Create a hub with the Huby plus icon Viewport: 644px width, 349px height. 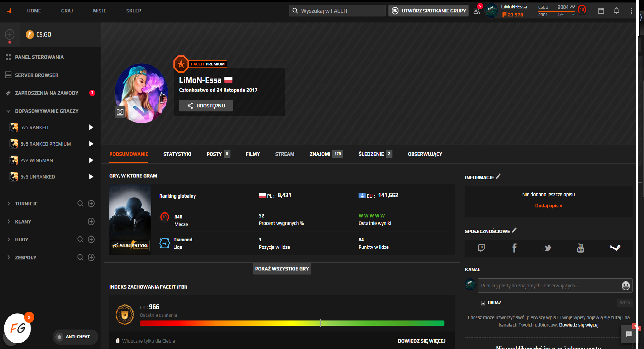click(91, 240)
